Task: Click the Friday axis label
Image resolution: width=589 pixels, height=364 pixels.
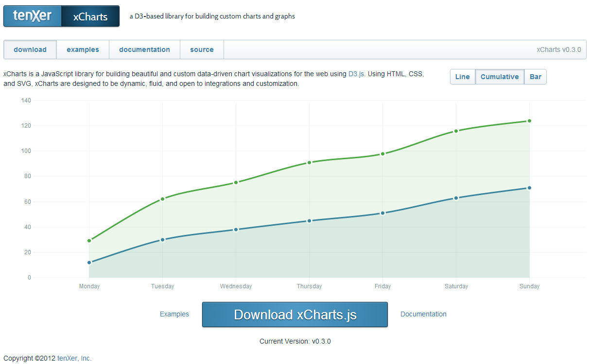Action: (383, 286)
